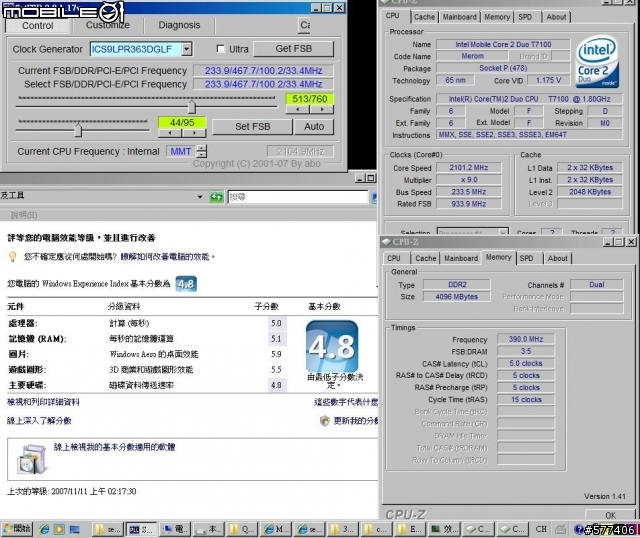
Task: Minimize the performance rating window
Action: (360, 178)
